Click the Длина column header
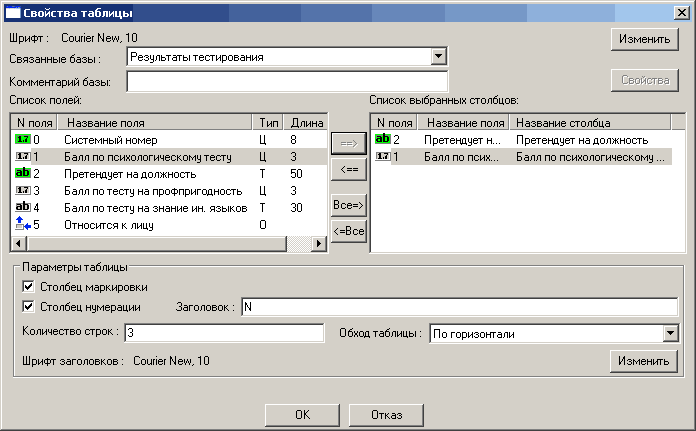The width and height of the screenshot is (696, 431). click(x=305, y=123)
